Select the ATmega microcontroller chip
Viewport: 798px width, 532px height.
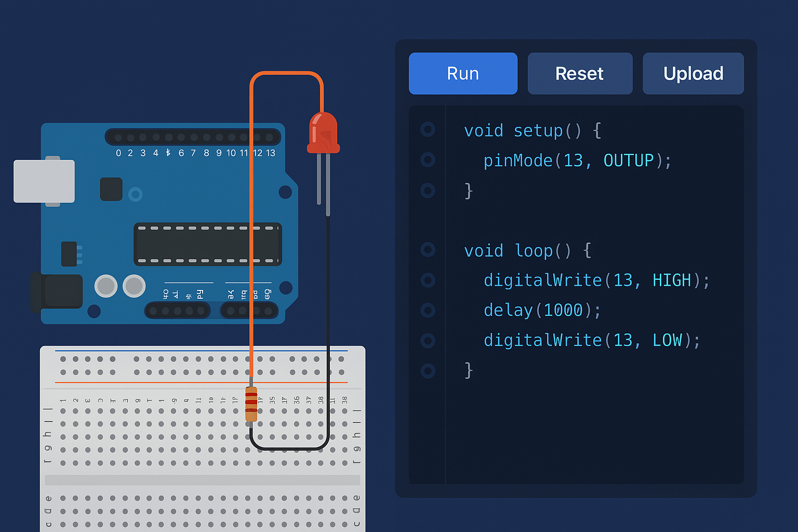click(207, 244)
